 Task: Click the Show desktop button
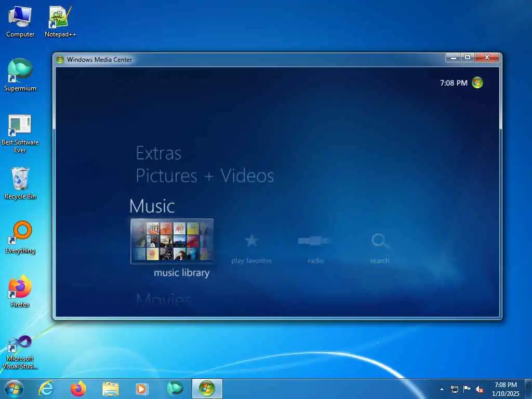[x=528, y=389]
